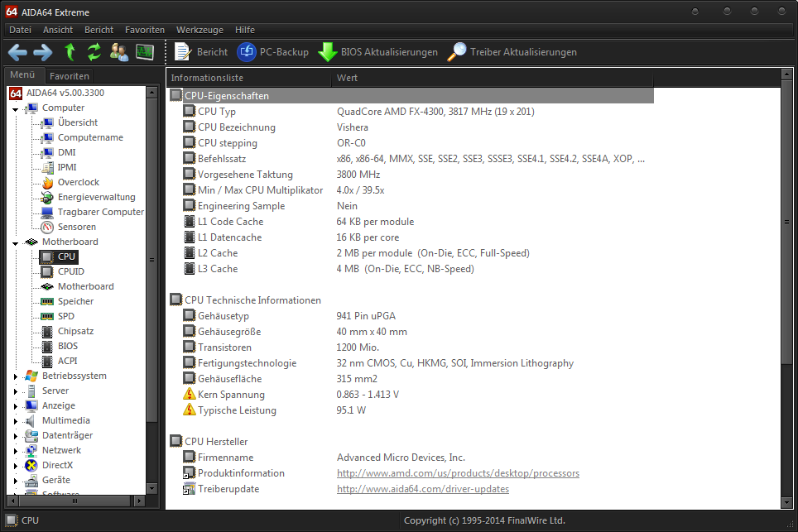
Task: Open the Datei menu
Action: 21,30
